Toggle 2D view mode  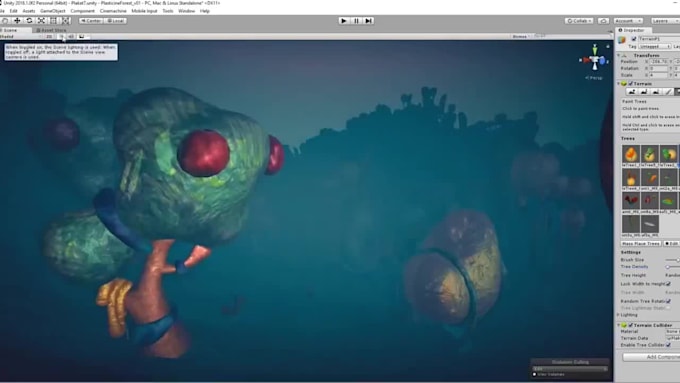(49, 36)
